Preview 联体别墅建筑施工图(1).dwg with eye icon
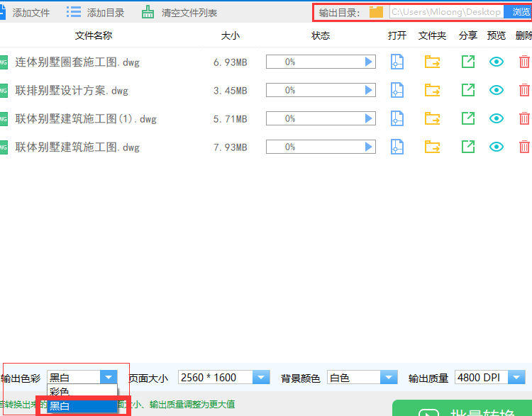This screenshot has width=532, height=416. 497,118
